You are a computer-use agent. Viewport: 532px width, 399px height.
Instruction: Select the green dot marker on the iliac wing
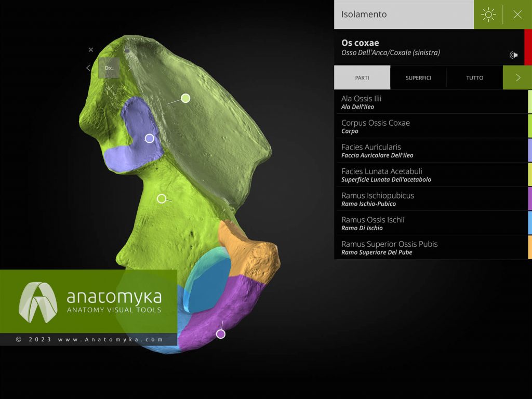[185, 98]
